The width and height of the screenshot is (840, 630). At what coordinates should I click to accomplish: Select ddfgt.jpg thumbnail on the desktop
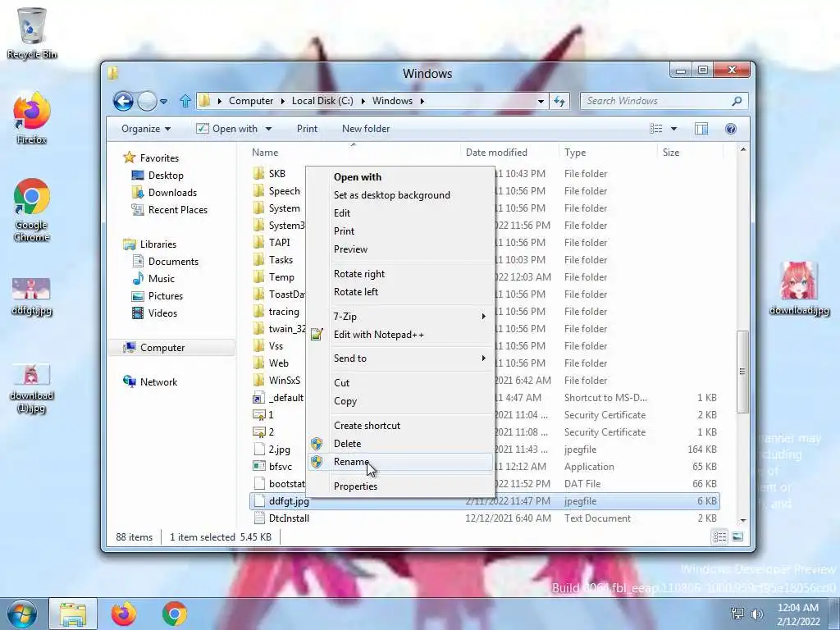point(32,296)
